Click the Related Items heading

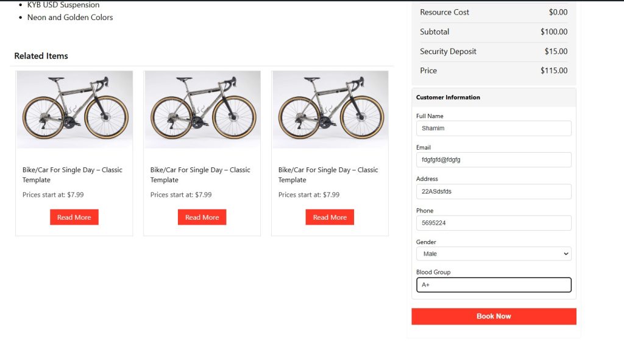[41, 56]
